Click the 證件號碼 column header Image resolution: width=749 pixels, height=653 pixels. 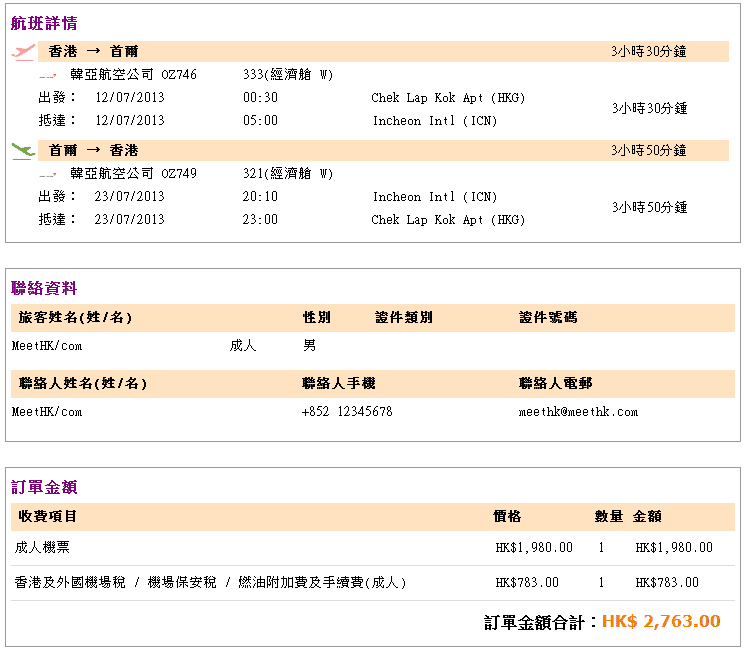pos(548,318)
